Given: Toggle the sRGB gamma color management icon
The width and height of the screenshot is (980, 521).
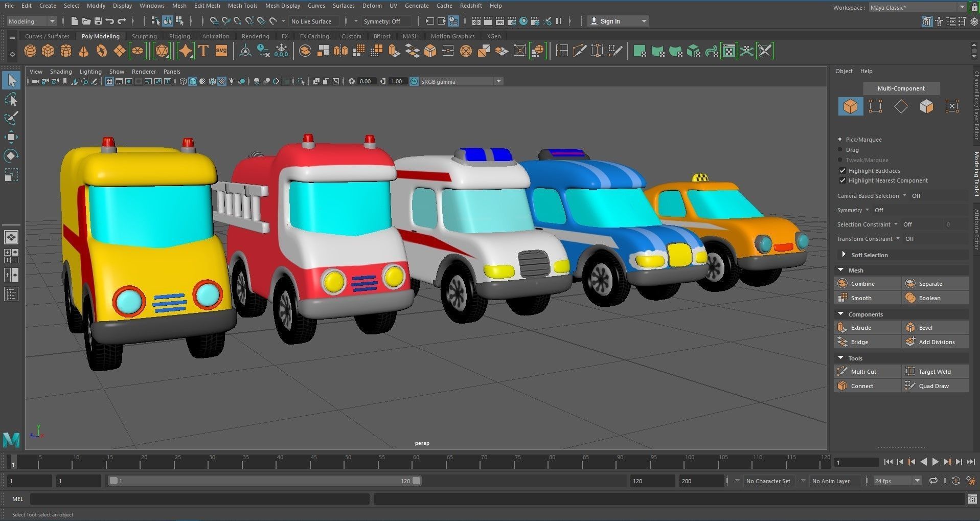Looking at the screenshot, I should 414,81.
